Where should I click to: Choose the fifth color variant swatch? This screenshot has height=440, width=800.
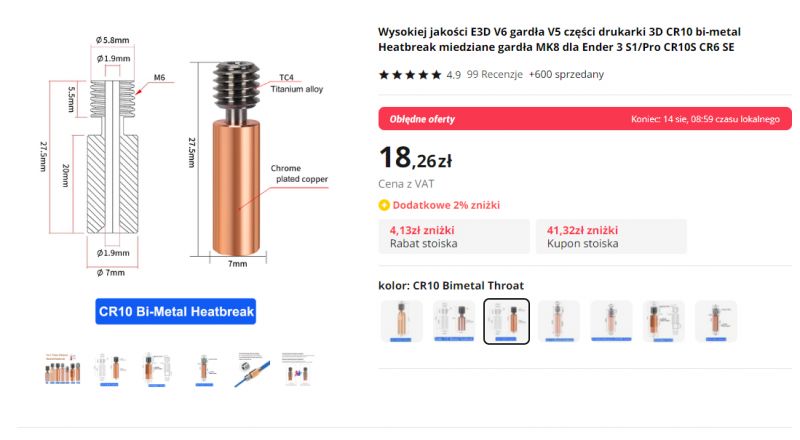click(611, 322)
